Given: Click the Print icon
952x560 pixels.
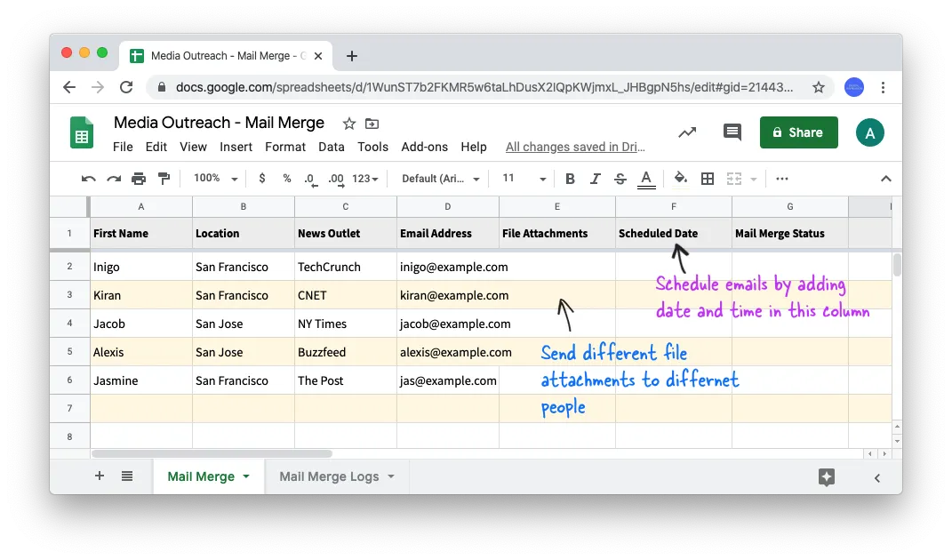Looking at the screenshot, I should (x=139, y=178).
